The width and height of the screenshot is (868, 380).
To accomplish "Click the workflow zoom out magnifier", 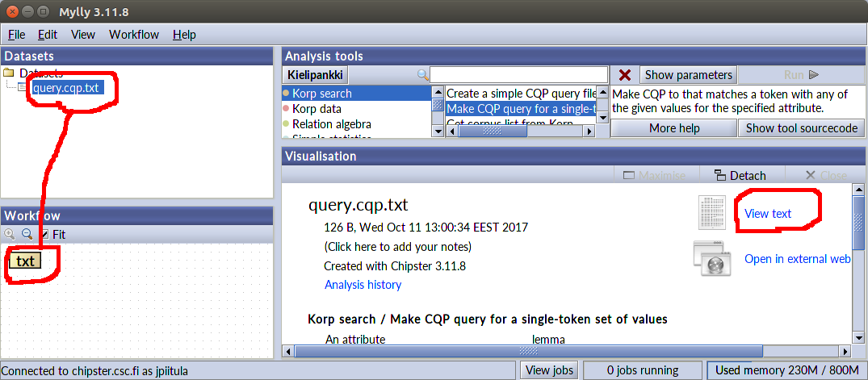I will 26,234.
